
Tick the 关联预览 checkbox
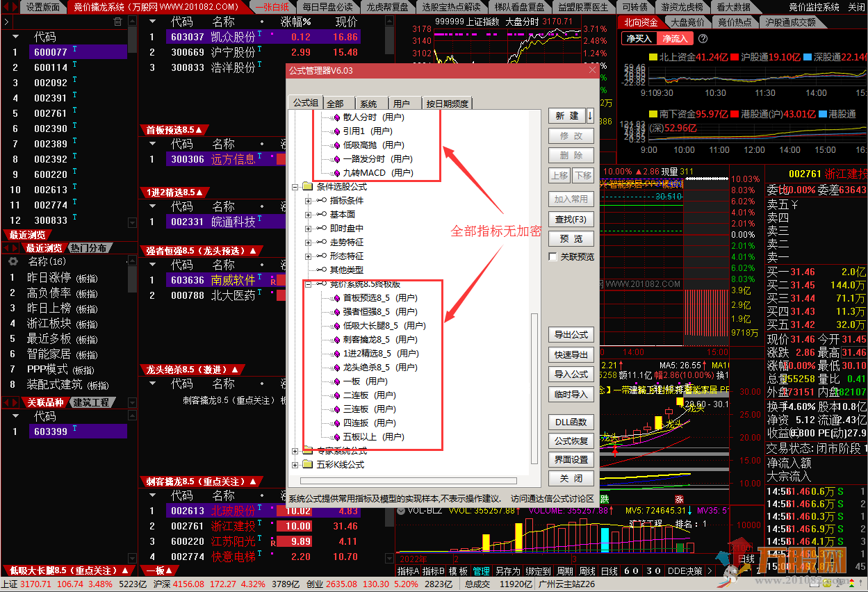(553, 257)
